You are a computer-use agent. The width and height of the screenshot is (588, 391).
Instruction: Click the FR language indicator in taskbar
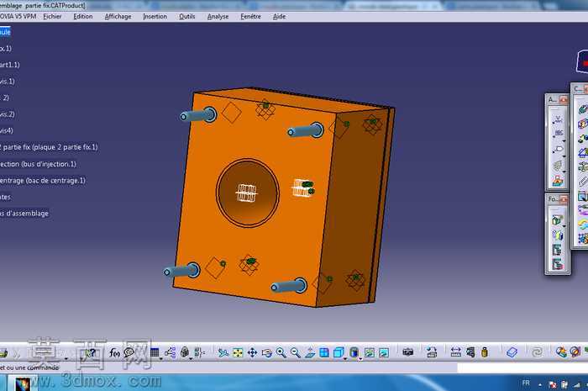click(x=526, y=383)
